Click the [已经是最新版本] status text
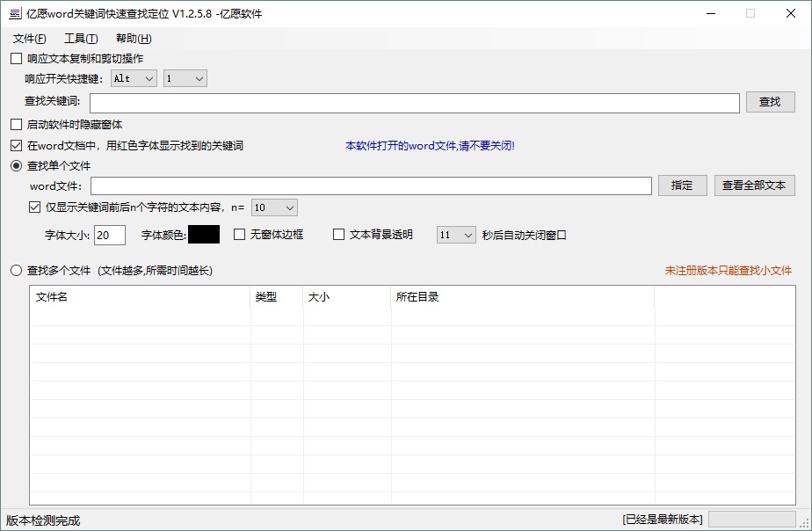Image resolution: width=812 pixels, height=531 pixels. (x=663, y=520)
